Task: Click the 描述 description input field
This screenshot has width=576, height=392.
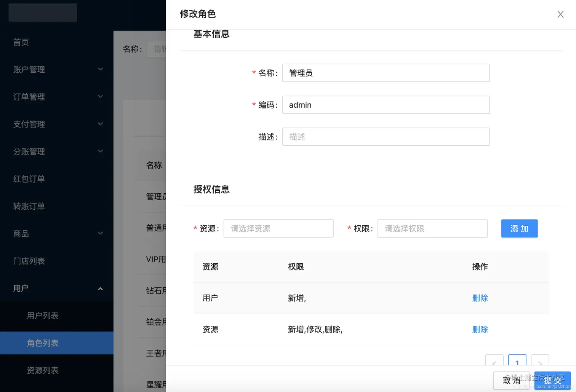Action: pos(386,137)
